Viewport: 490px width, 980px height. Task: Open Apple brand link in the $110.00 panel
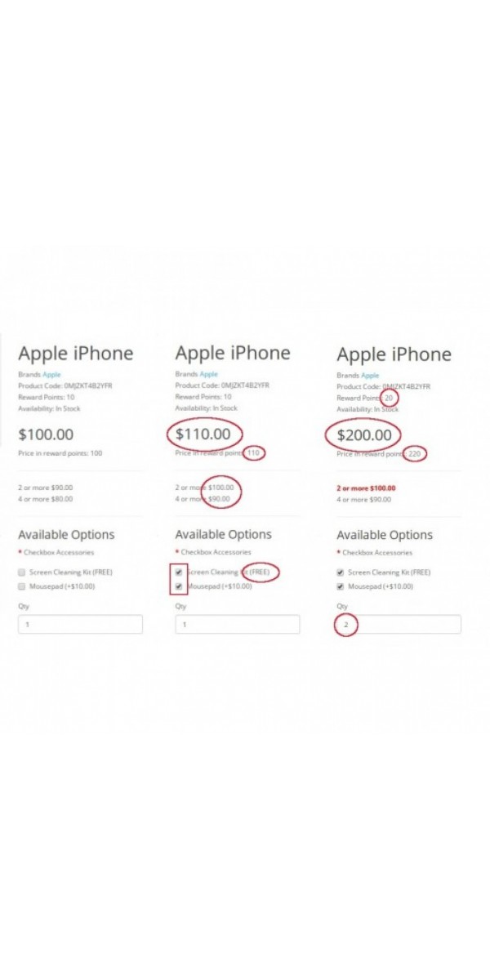(209, 373)
